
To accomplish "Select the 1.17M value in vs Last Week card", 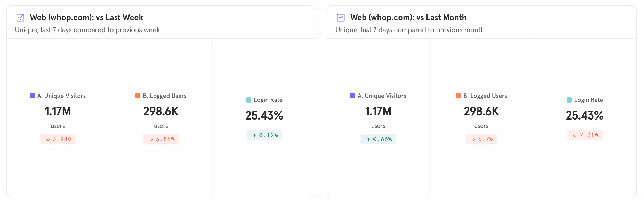I will [x=58, y=112].
